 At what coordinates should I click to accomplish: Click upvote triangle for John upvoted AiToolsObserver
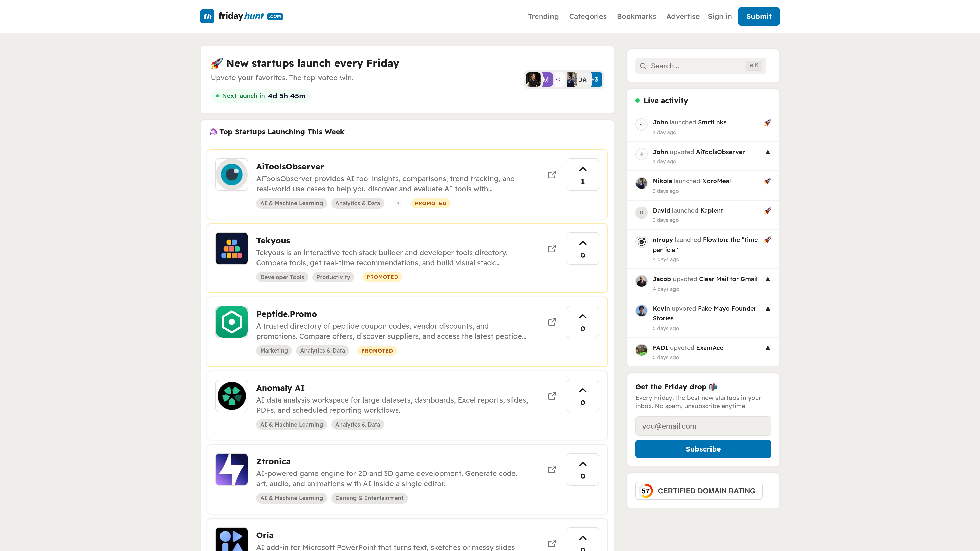pyautogui.click(x=768, y=152)
